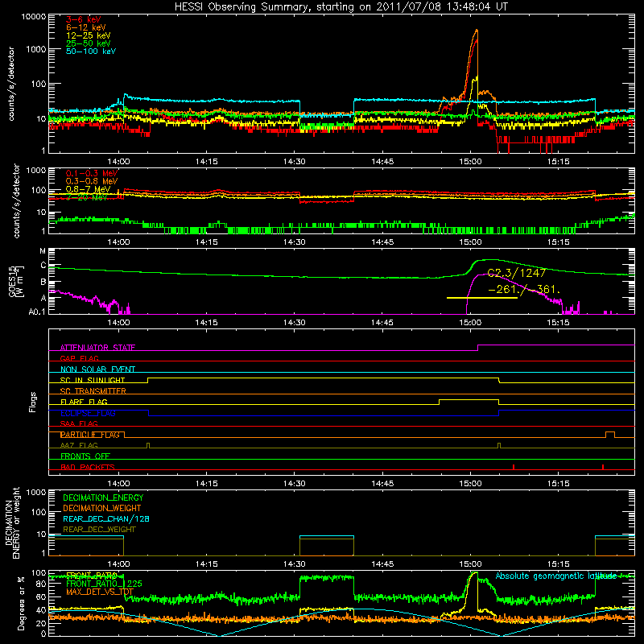Select the BAD_PACKETS flag label
The width and height of the screenshot is (644, 644).
pyautogui.click(x=88, y=467)
